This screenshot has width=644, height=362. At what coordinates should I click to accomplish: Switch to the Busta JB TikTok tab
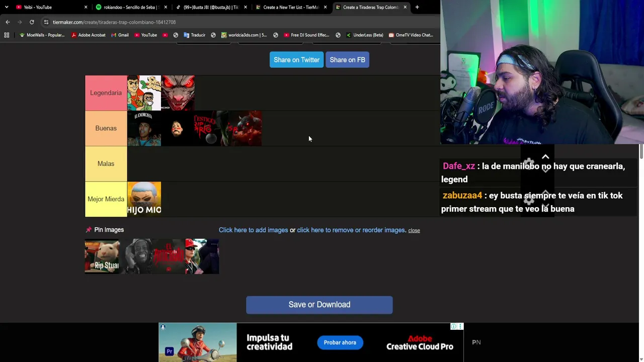tap(210, 7)
